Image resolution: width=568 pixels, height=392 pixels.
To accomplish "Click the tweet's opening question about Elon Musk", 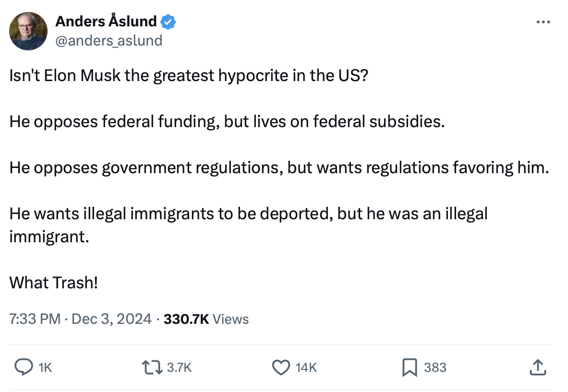I will pos(189,76).
